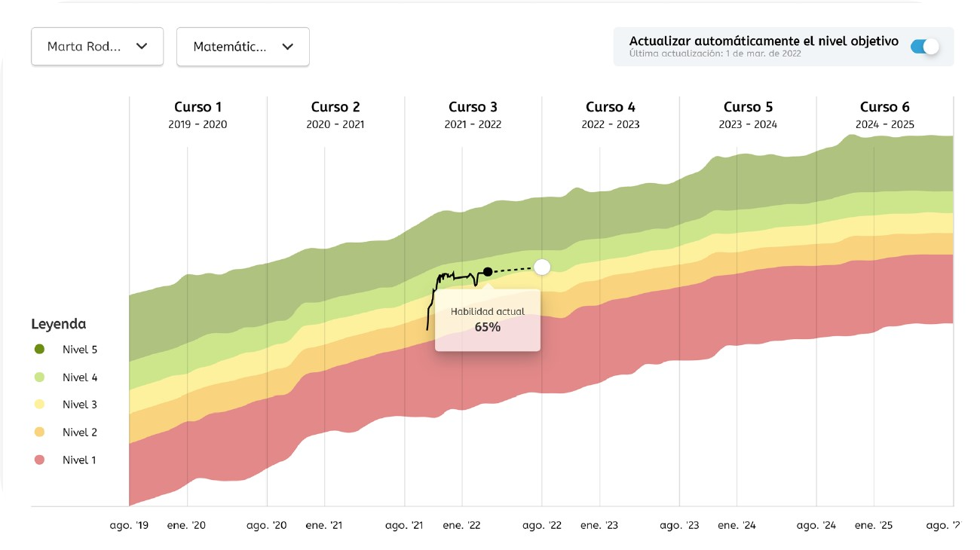Click the Nivel 1 red legend dot

pyautogui.click(x=40, y=460)
